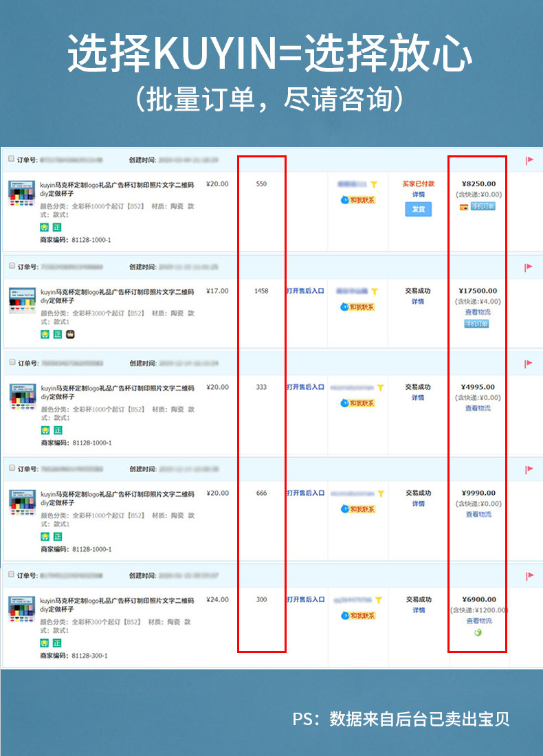This screenshot has height=756, width=543.
Task: Open 详情 under 买家已付款
Action: pyautogui.click(x=418, y=194)
